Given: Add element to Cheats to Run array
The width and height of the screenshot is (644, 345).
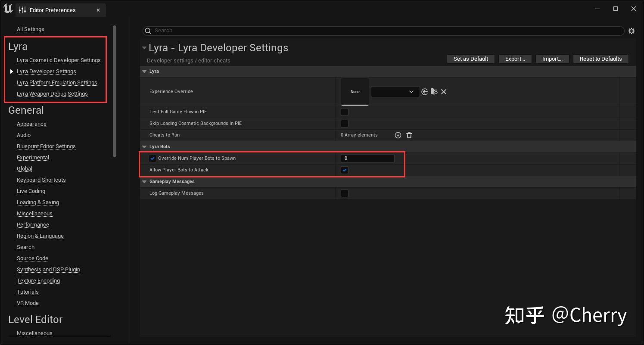Looking at the screenshot, I should [x=398, y=135].
